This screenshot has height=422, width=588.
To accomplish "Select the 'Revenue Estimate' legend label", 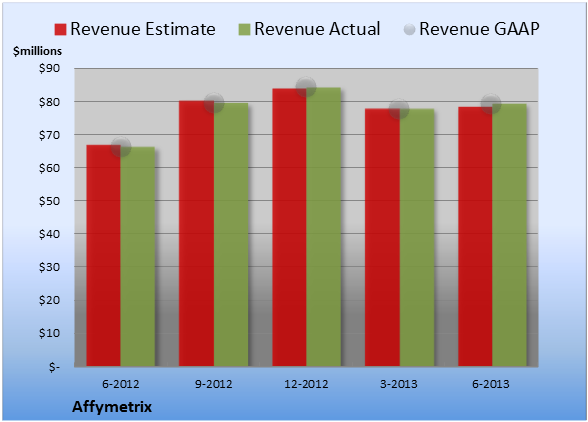I will pos(143,29).
